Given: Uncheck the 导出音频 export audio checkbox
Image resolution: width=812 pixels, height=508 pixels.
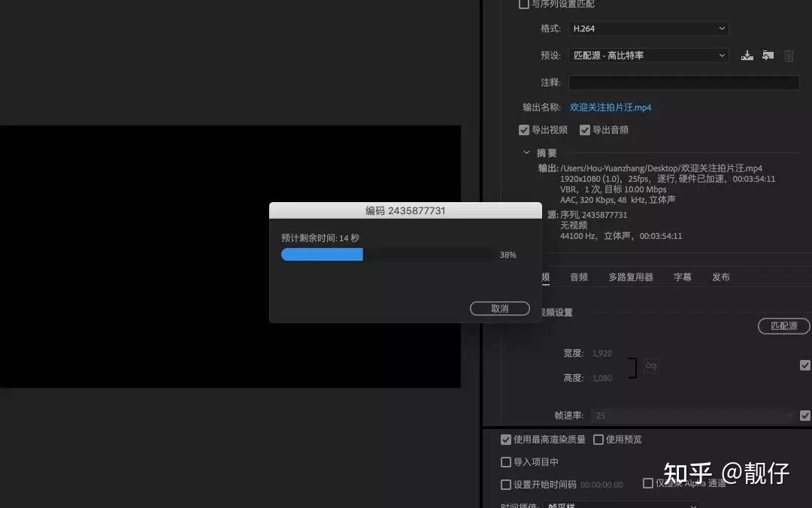Looking at the screenshot, I should [x=585, y=129].
